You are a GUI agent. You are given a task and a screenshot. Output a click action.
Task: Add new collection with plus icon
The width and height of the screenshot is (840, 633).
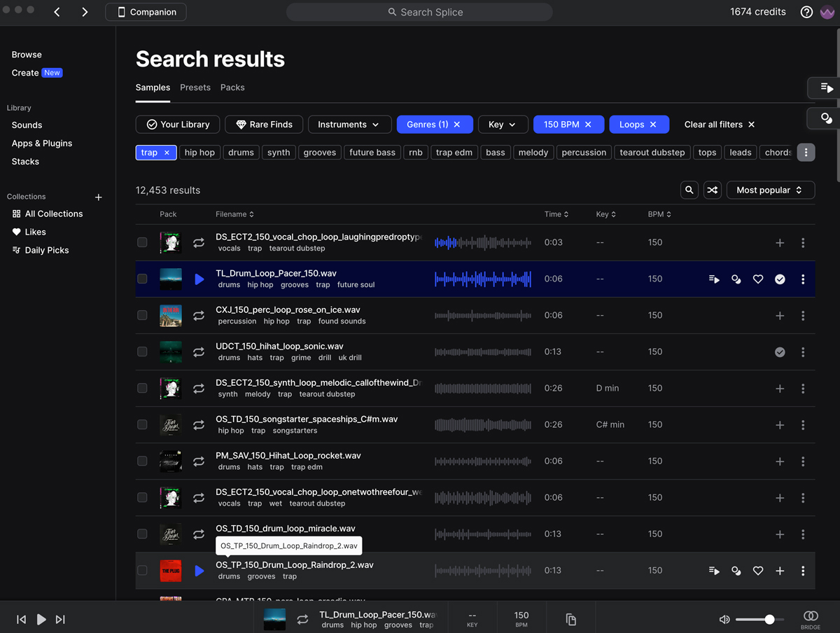[99, 197]
